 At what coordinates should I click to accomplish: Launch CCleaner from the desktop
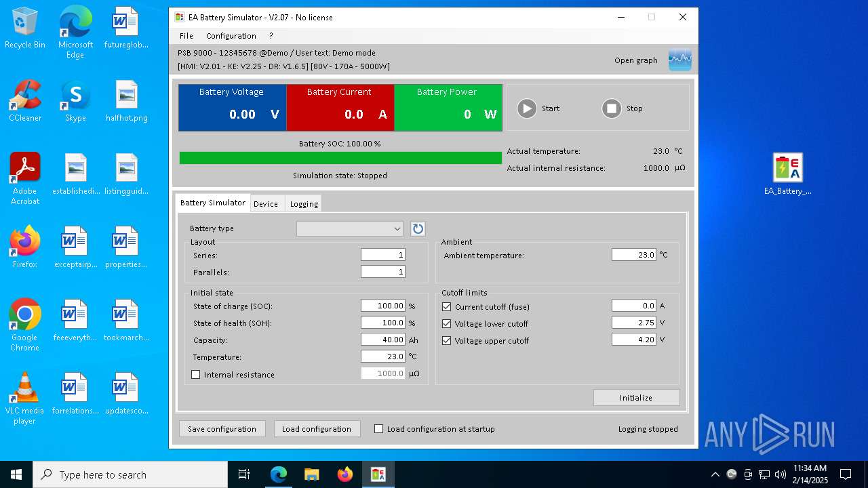25,102
